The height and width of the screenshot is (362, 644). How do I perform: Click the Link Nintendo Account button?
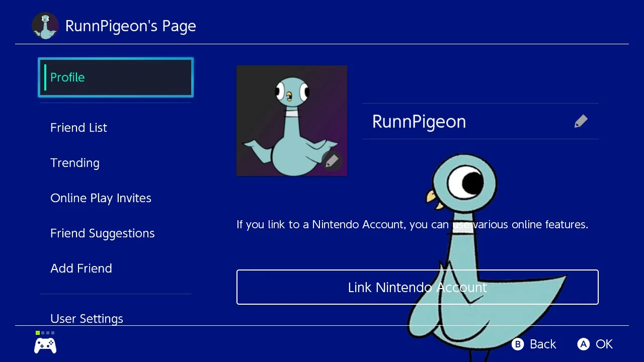418,287
